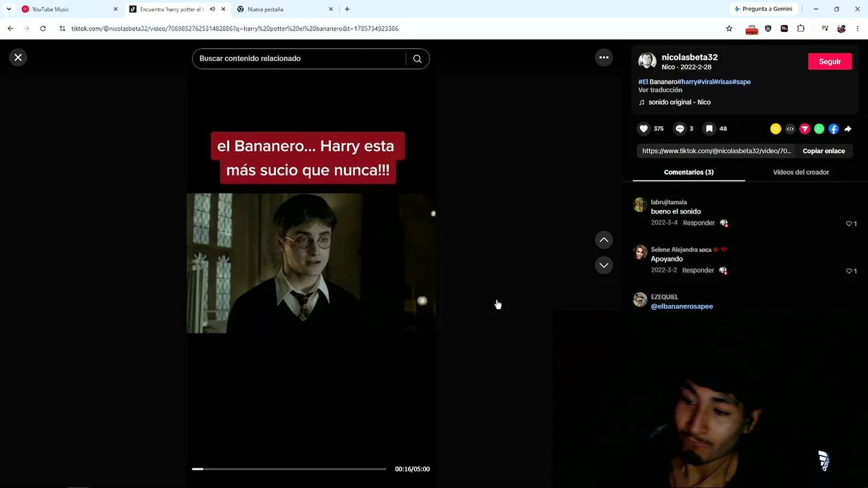868x488 pixels.
Task: Open the @elbananerosapee mention
Action: coord(682,306)
